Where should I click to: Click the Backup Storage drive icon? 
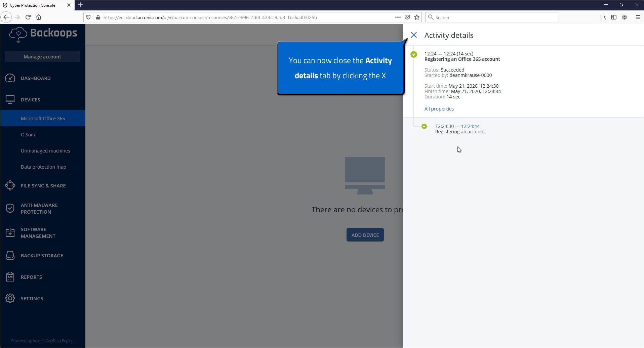pos(10,255)
